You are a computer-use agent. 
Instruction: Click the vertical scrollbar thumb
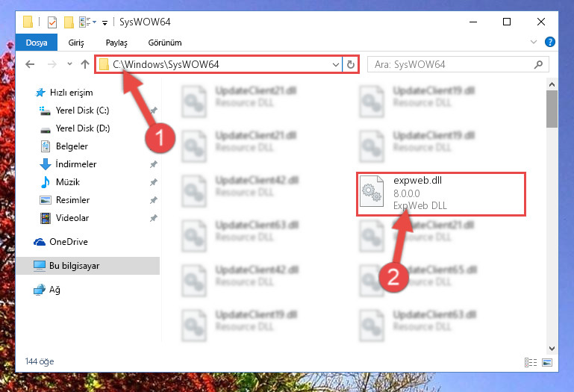[552, 109]
